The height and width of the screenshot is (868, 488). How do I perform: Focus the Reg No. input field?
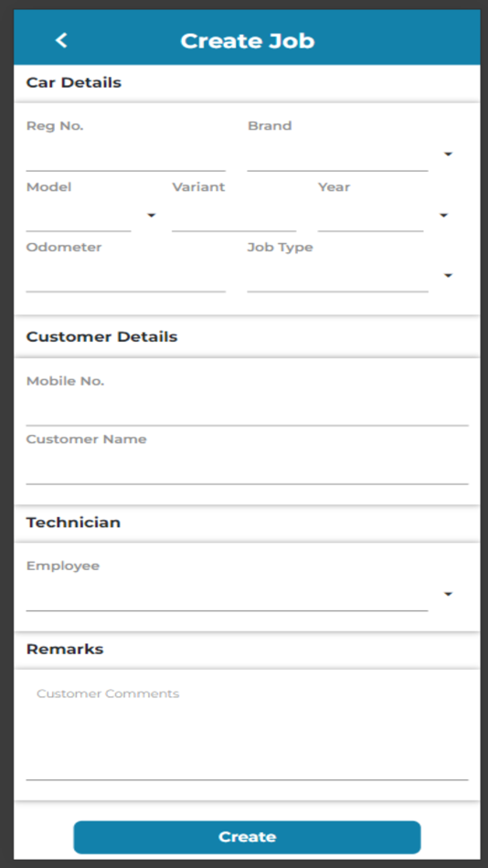126,156
